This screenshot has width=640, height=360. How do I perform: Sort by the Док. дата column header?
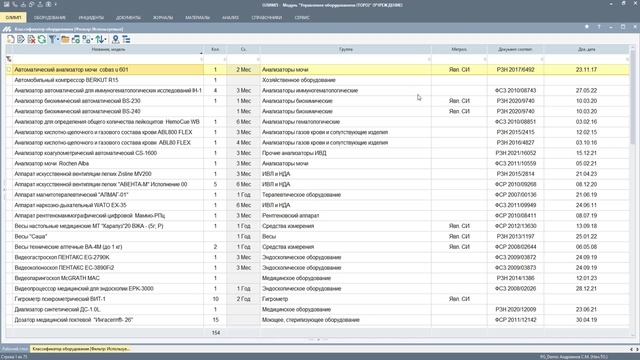587,49
